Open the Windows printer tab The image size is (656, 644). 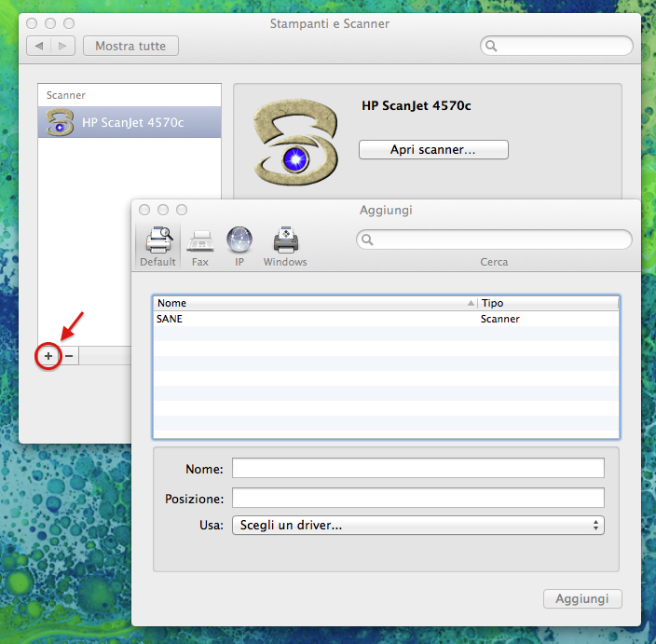click(x=285, y=247)
